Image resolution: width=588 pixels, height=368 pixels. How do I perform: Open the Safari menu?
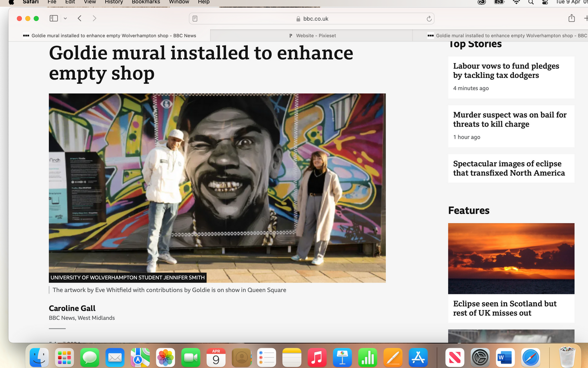coord(31,2)
